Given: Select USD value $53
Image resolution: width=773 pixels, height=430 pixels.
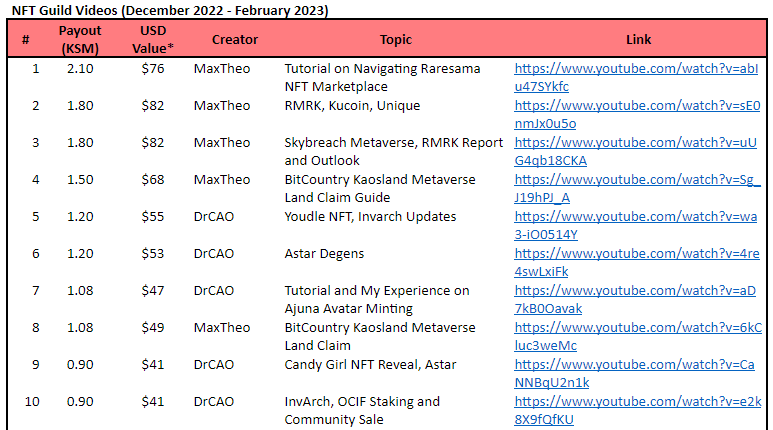Looking at the screenshot, I should 153,253.
